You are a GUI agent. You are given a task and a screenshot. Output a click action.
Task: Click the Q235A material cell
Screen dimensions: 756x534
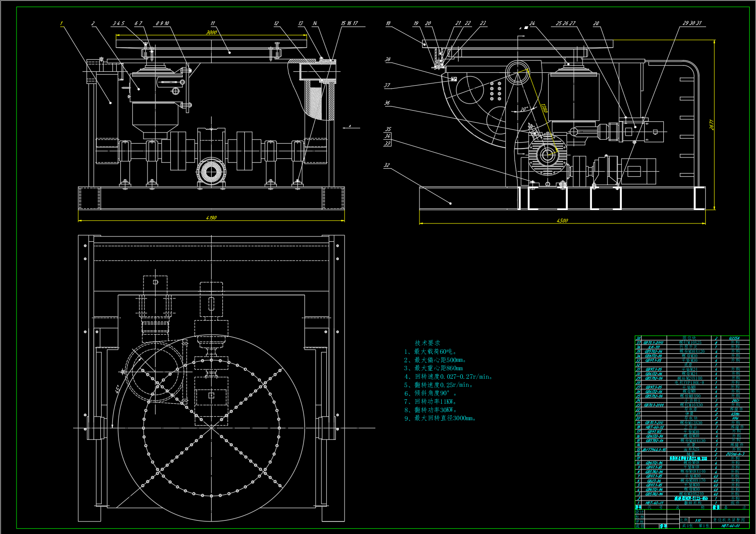[735, 338]
